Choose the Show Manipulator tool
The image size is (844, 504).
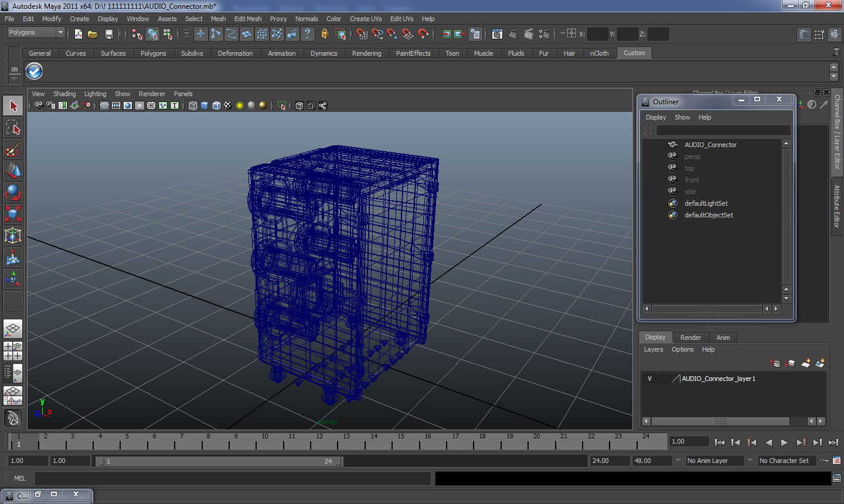13,279
